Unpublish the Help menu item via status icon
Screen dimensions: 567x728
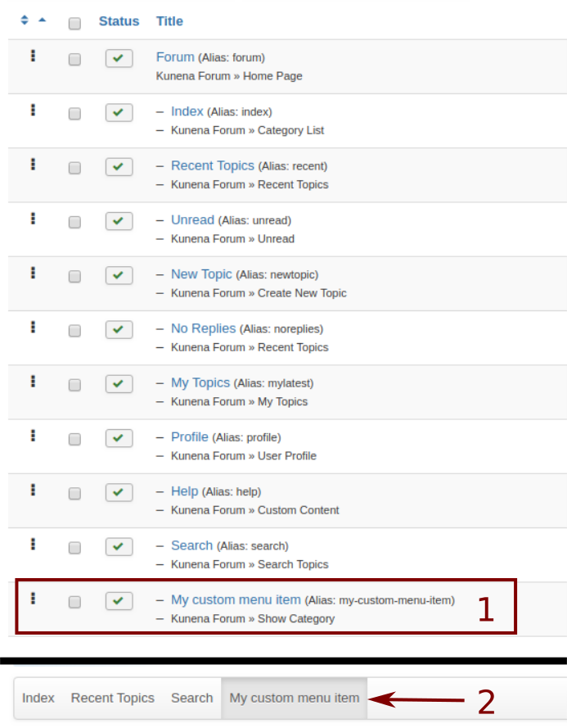click(119, 493)
